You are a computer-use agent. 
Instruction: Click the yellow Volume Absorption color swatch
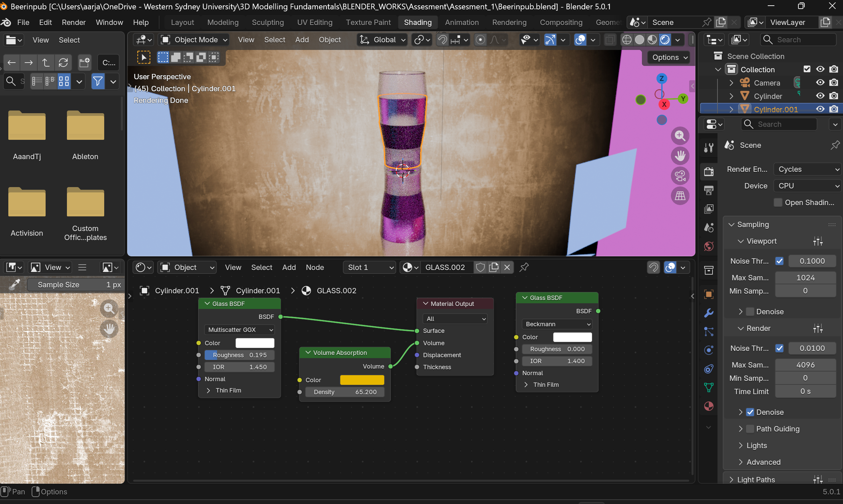click(x=362, y=380)
